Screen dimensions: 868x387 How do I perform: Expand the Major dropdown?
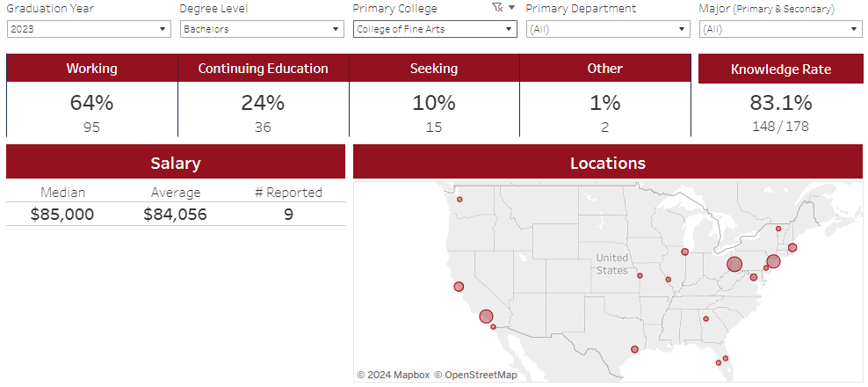tap(780, 29)
